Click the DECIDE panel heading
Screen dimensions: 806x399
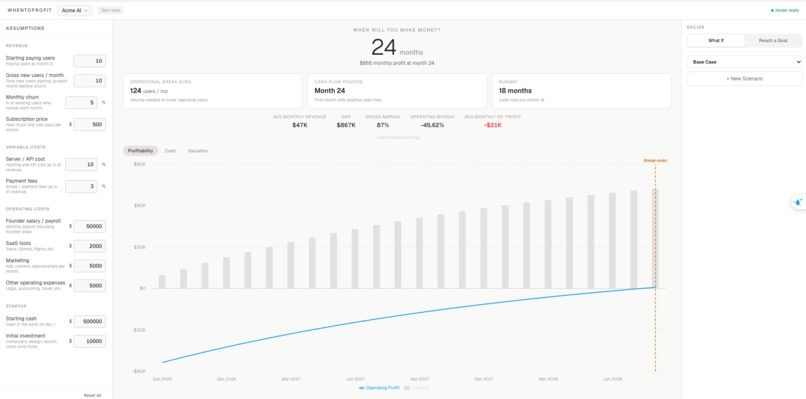pos(695,27)
